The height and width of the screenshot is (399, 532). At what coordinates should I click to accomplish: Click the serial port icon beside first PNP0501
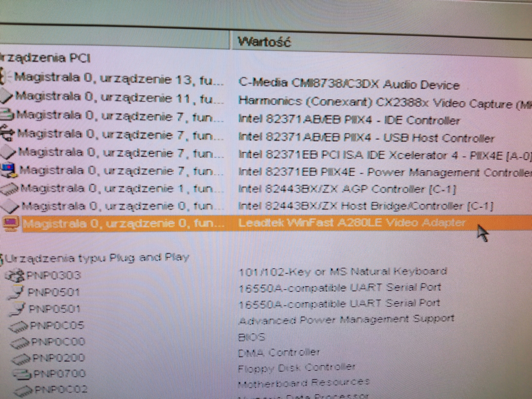(17, 292)
